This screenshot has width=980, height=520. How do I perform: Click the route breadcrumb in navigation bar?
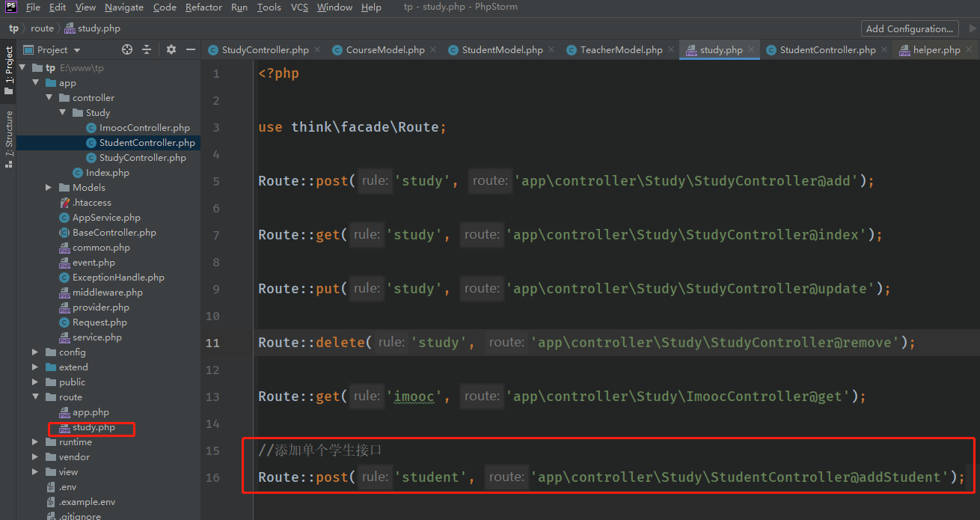tap(42, 28)
